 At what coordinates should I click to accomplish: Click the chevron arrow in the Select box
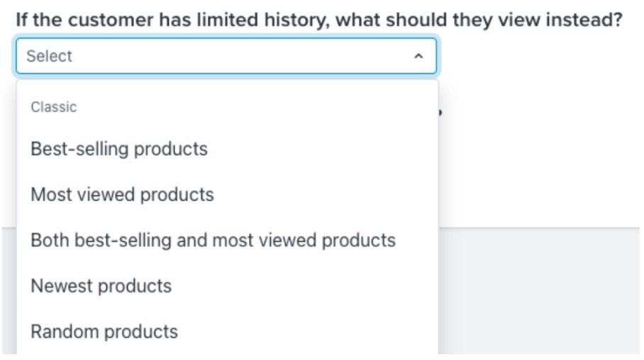click(418, 56)
